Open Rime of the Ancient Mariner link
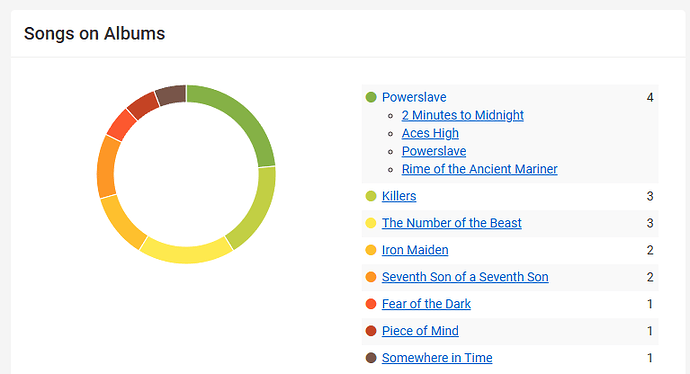The width and height of the screenshot is (690, 374). tap(479, 169)
